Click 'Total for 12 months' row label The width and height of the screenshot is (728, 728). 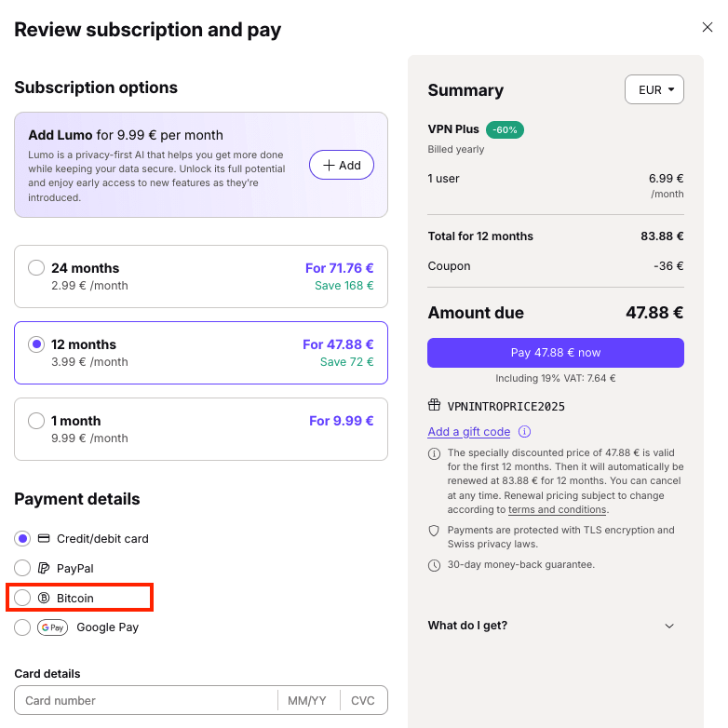480,236
